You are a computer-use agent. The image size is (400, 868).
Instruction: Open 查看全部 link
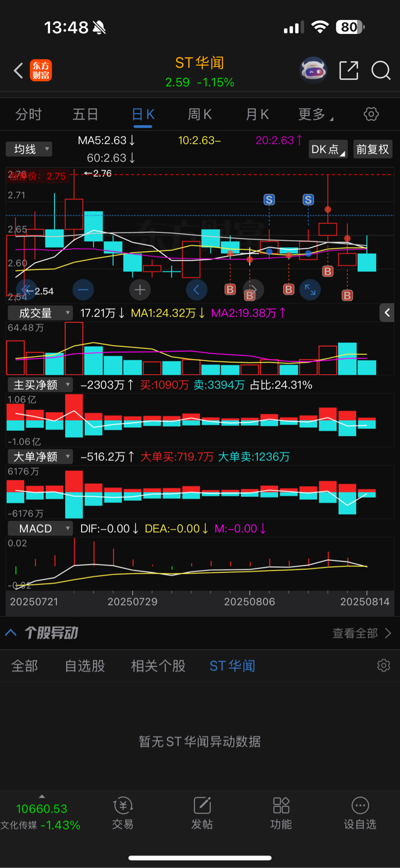click(x=362, y=633)
